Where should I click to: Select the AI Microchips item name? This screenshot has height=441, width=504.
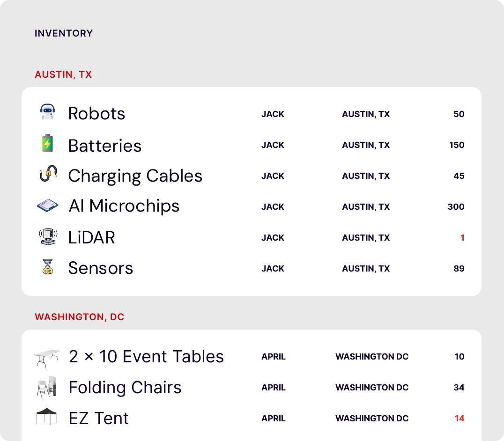pyautogui.click(x=124, y=206)
